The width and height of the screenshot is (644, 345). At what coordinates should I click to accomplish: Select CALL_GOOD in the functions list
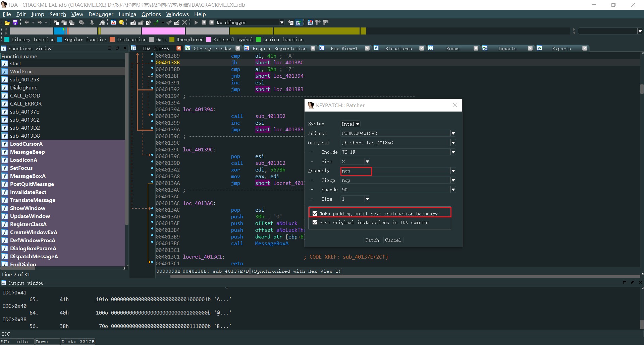click(25, 96)
